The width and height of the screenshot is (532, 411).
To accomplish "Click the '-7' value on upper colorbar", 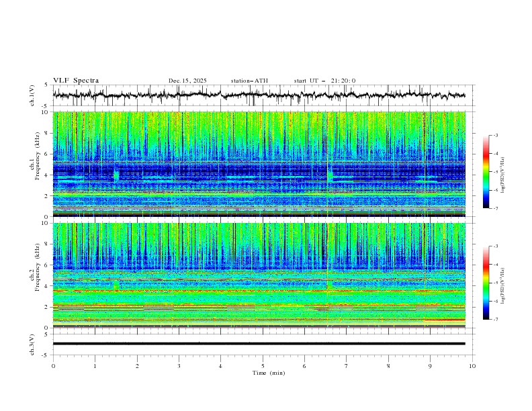I will (495, 208).
